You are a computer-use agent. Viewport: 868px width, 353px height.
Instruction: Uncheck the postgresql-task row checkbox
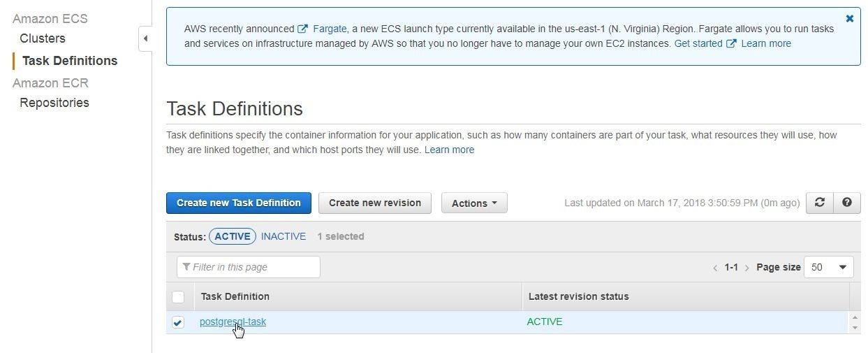coord(178,322)
